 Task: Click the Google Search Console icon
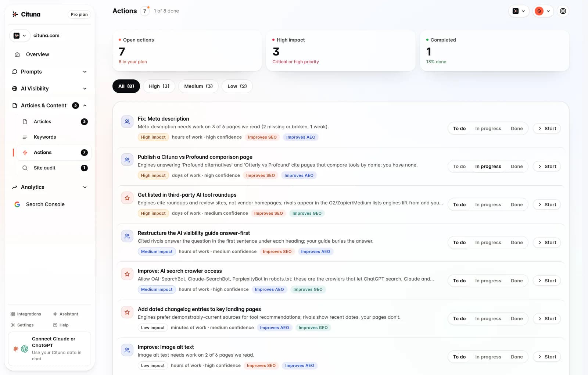point(17,204)
